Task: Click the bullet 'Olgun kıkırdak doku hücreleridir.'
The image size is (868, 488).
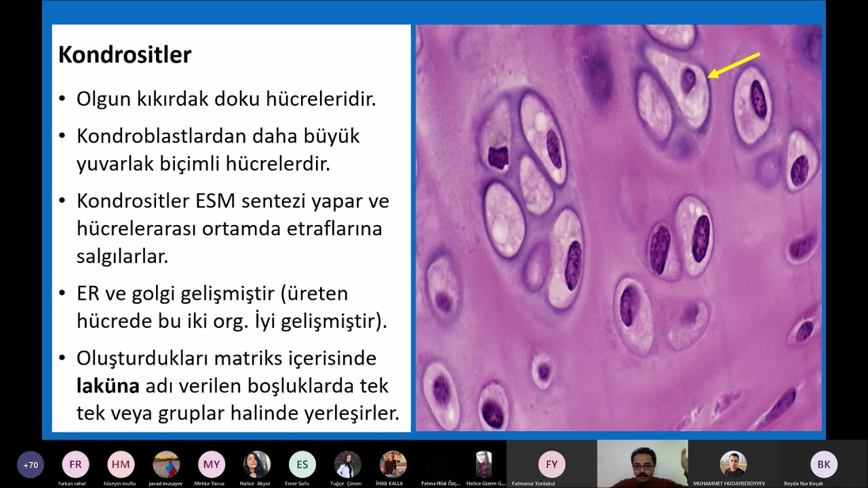Action: point(226,99)
